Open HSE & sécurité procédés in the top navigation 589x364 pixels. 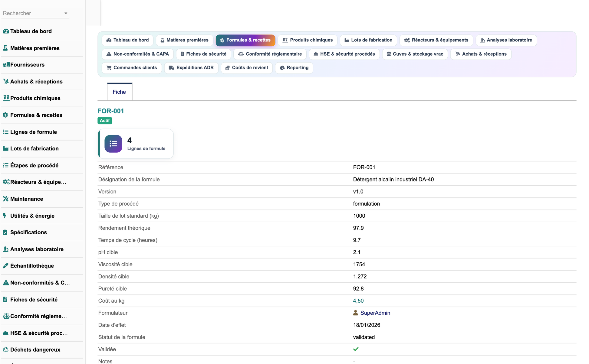(344, 54)
